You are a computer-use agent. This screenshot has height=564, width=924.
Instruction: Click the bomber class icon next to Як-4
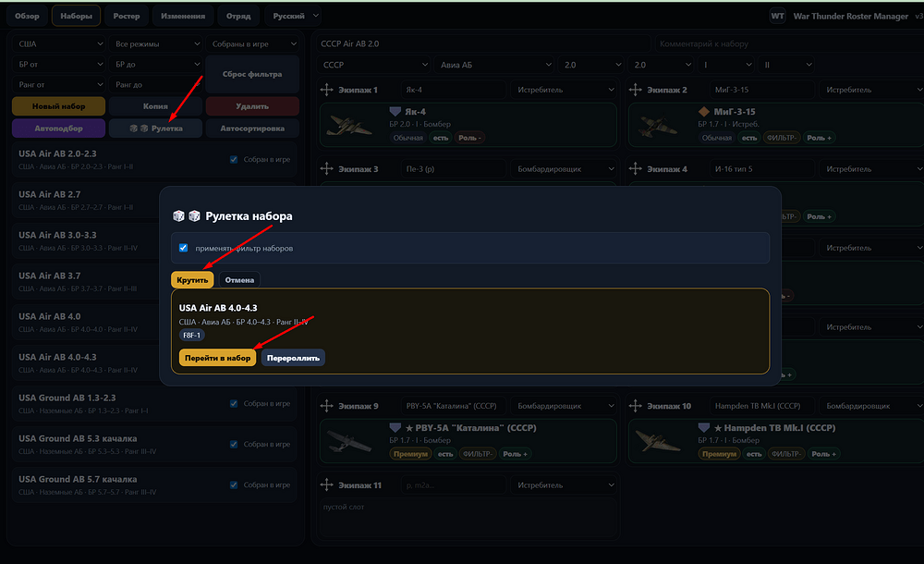395,112
